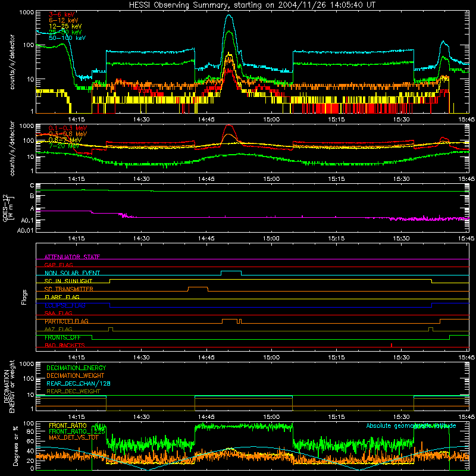Click the vertical Flags axis title
The width and height of the screenshot is (476, 476).
(x=24, y=297)
